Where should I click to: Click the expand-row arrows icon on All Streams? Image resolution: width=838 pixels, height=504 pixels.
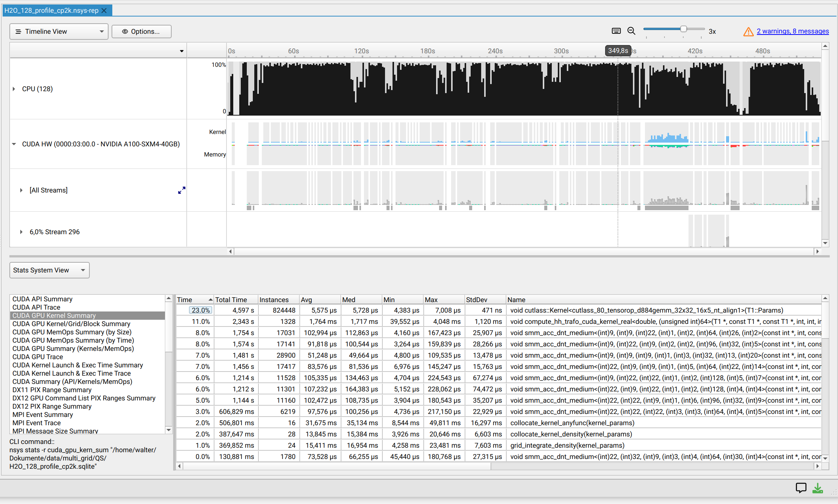182,190
